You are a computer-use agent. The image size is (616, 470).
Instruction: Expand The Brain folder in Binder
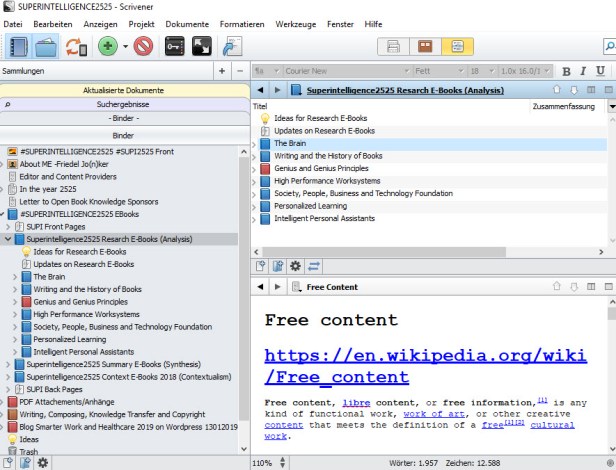tap(14, 277)
